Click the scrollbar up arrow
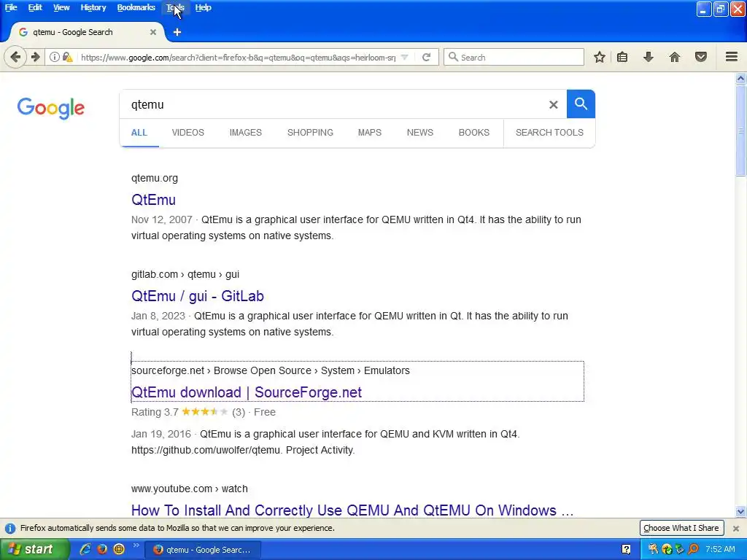Image resolution: width=747 pixels, height=560 pixels. [x=740, y=78]
